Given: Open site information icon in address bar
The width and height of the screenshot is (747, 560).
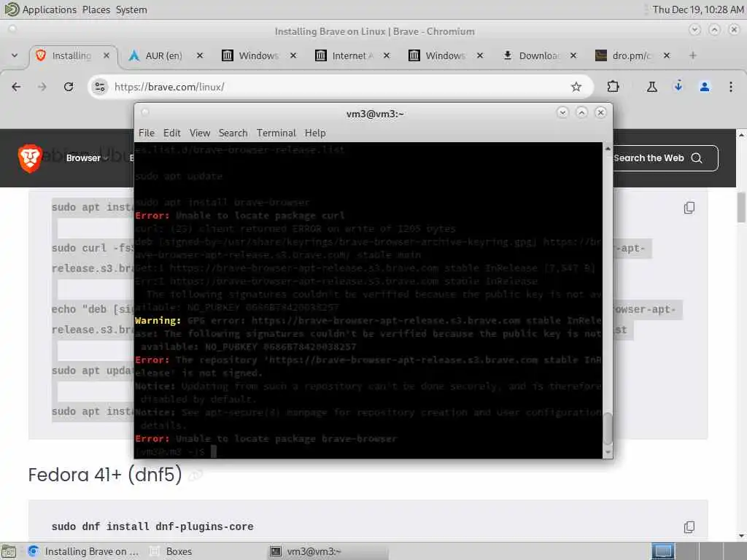Looking at the screenshot, I should [x=99, y=87].
